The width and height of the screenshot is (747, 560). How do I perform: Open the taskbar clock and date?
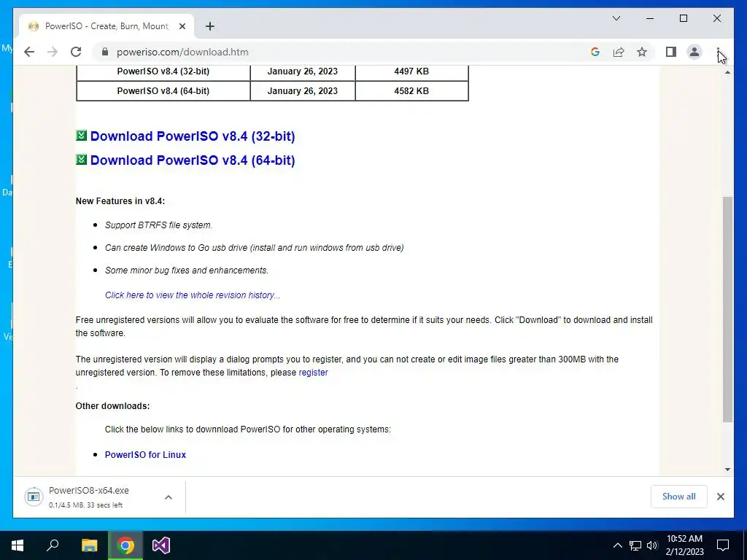coord(684,545)
